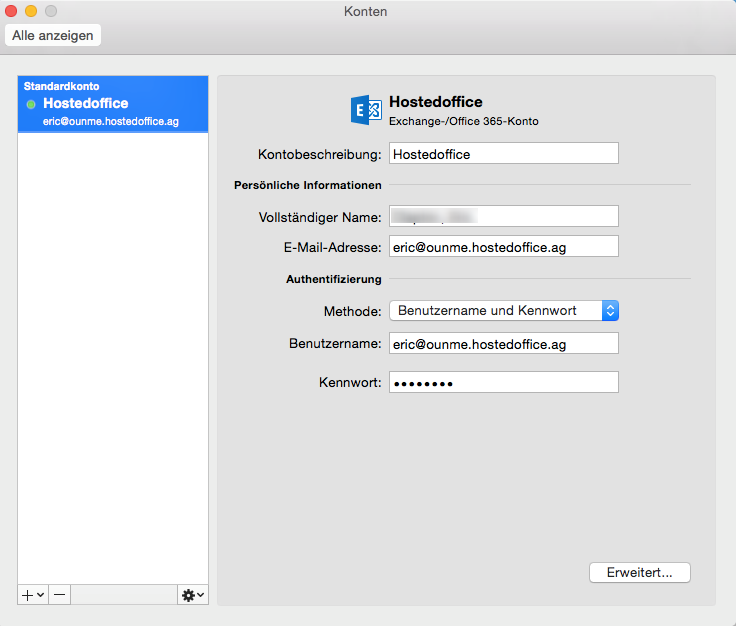Edit the Kontobeschreibung field
The width and height of the screenshot is (736, 626).
[504, 153]
